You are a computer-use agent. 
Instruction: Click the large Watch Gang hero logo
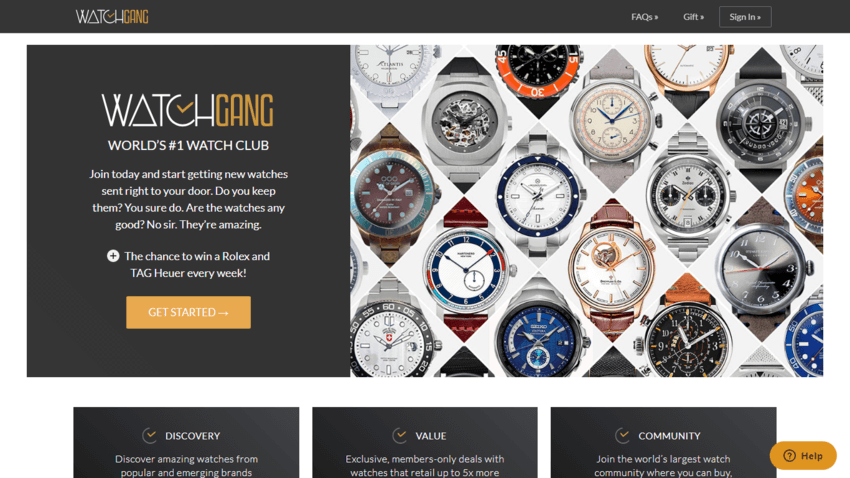point(188,111)
